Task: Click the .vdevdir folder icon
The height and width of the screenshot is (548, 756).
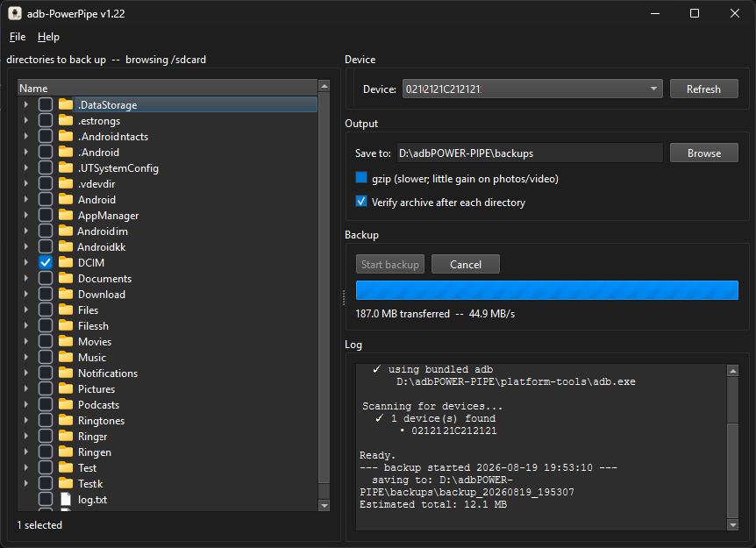Action: (x=66, y=183)
